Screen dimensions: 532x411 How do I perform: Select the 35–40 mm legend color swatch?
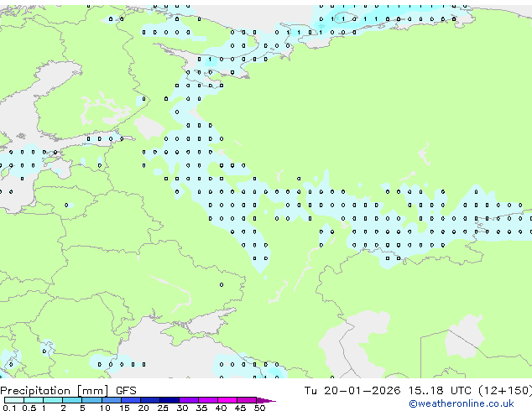207,400
